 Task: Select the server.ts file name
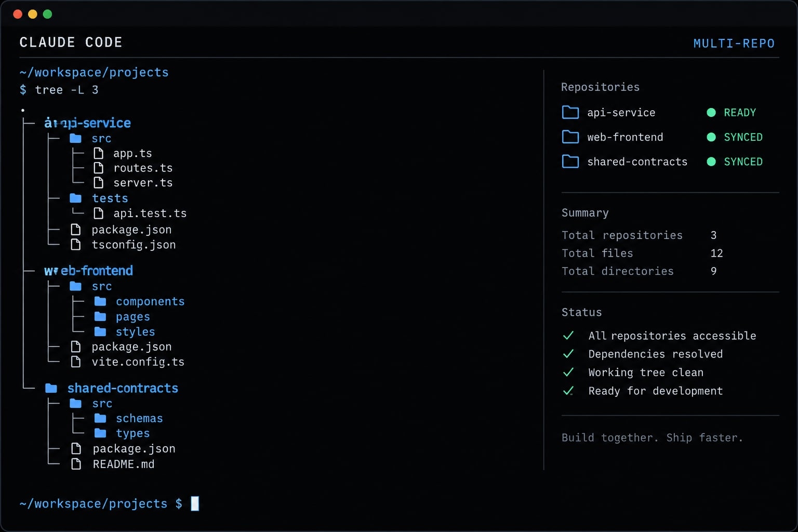(143, 183)
